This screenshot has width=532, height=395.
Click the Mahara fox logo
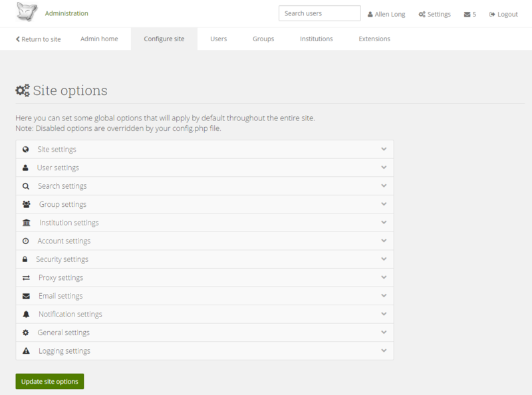(27, 12)
